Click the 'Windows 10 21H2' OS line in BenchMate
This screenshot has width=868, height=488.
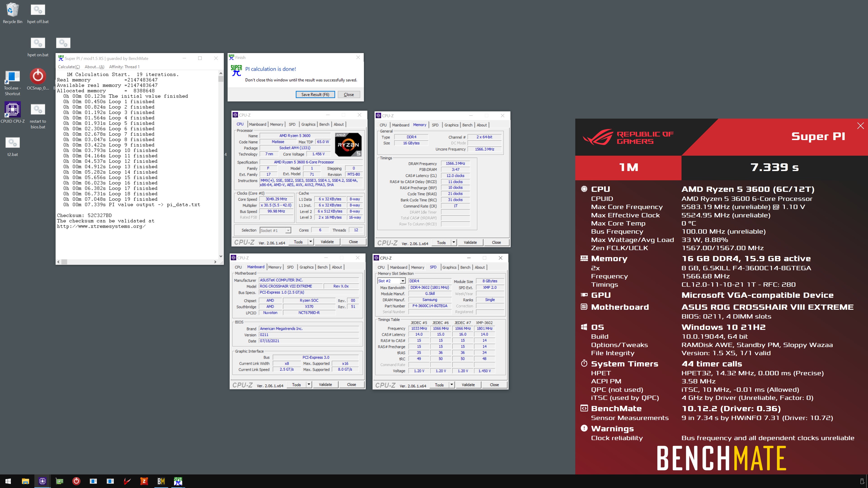[x=723, y=327]
